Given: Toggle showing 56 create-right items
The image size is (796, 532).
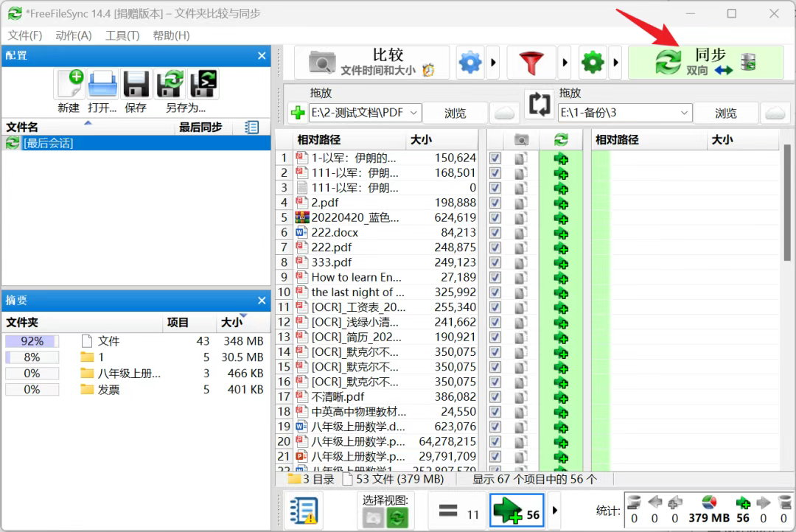Looking at the screenshot, I should 517,511.
